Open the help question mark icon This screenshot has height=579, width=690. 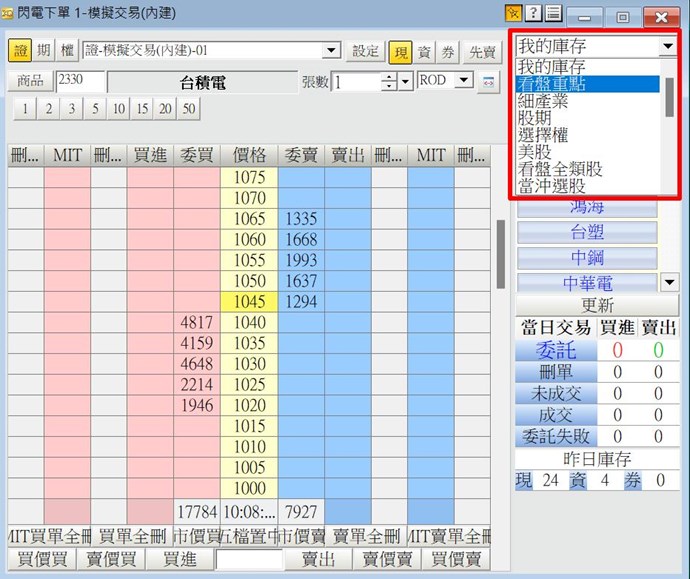click(534, 13)
